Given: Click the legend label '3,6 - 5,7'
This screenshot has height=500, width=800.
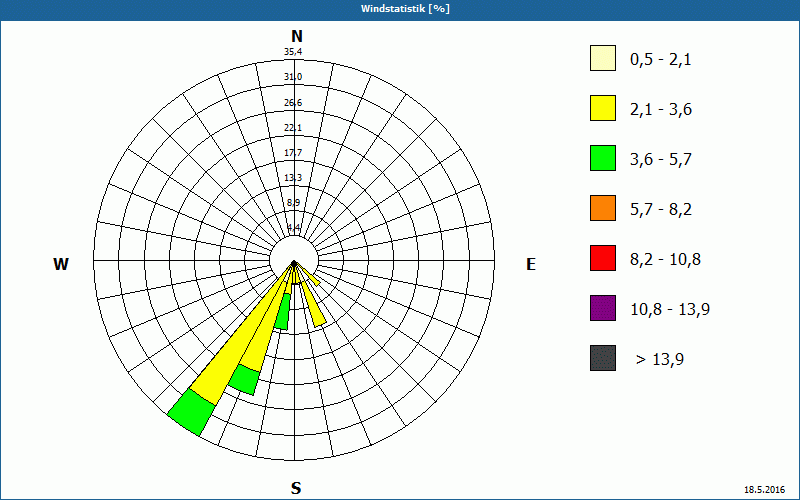Looking at the screenshot, I should point(661,160).
